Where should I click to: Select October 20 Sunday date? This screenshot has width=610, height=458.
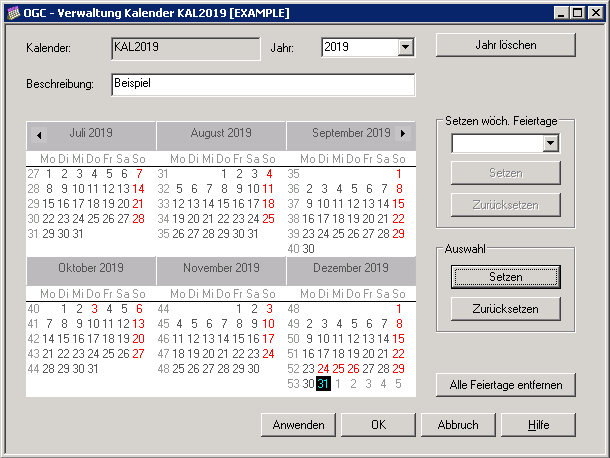click(x=138, y=339)
